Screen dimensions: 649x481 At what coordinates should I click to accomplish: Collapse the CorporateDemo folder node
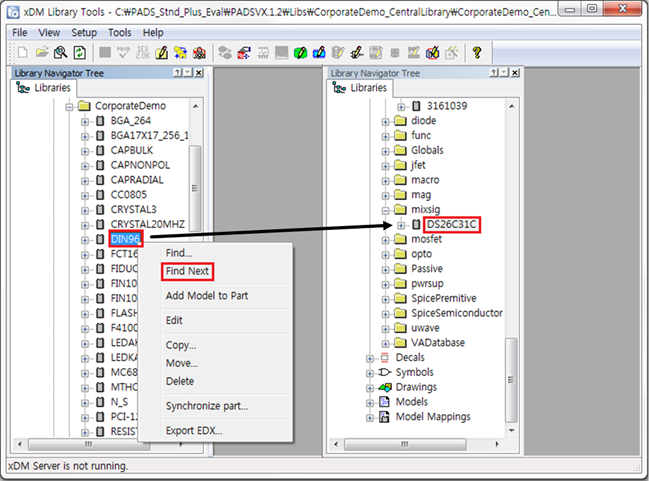tap(70, 107)
